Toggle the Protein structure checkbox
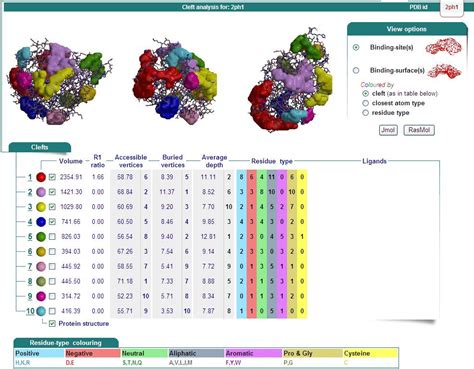This screenshot has width=474, height=369. click(x=52, y=324)
